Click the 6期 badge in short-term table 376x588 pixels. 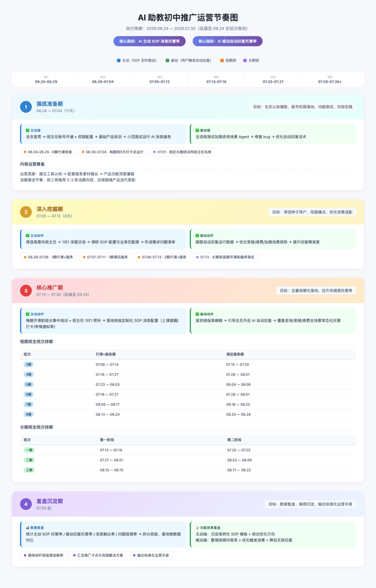(29, 395)
